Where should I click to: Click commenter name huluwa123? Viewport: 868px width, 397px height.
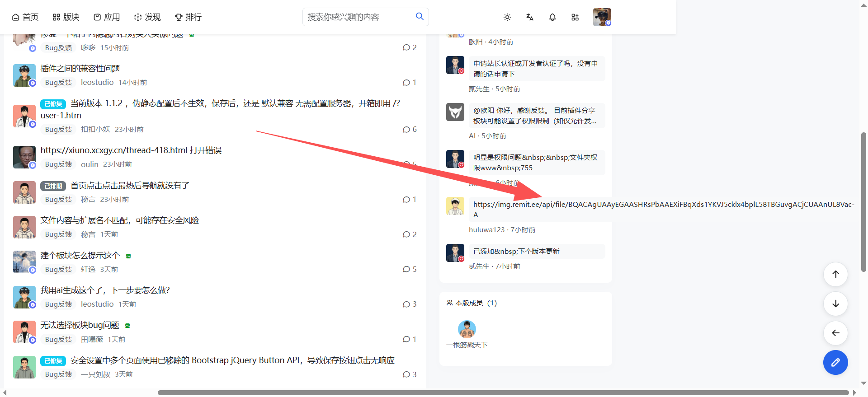click(486, 230)
